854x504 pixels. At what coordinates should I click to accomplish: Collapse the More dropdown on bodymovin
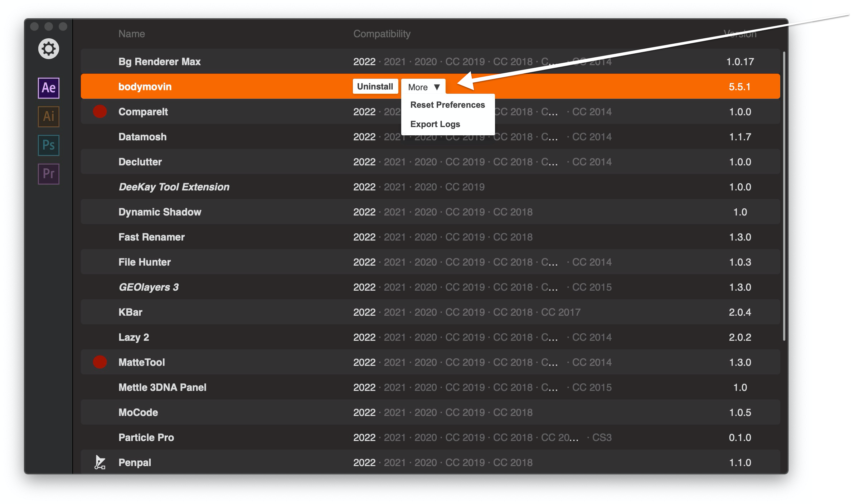[x=423, y=87]
